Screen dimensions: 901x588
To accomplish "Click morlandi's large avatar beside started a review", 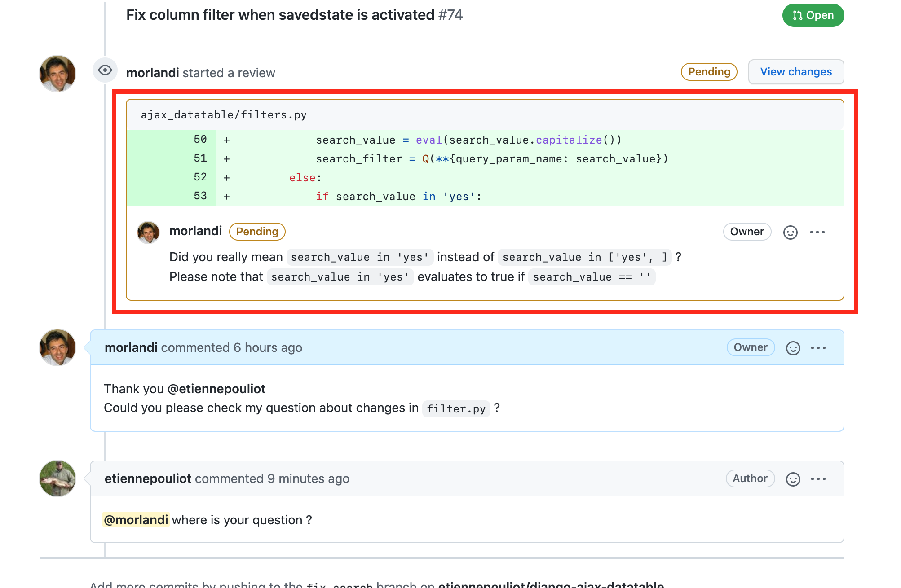I will click(57, 74).
